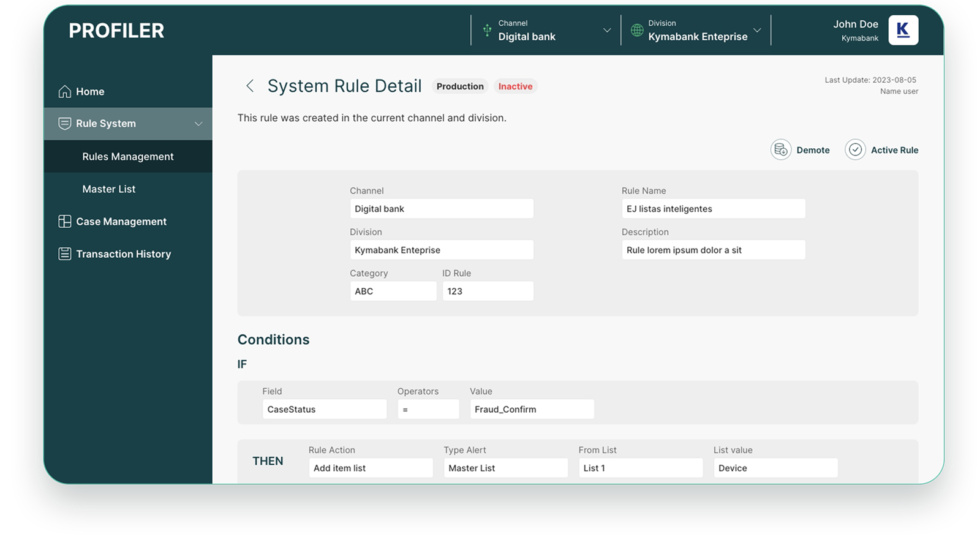The image size is (980, 545).
Task: Click the Value input showing Fraud_Confirm
Action: point(532,409)
